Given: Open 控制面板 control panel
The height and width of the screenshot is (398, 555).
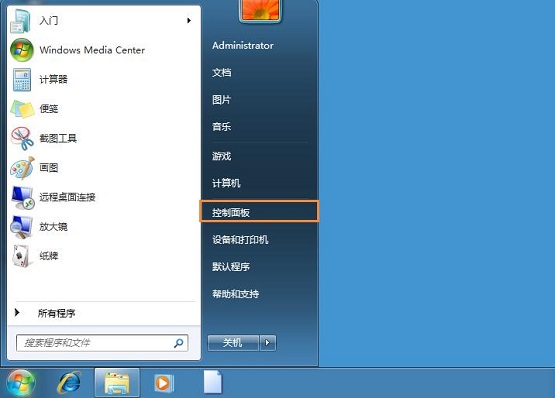Looking at the screenshot, I should (x=259, y=212).
